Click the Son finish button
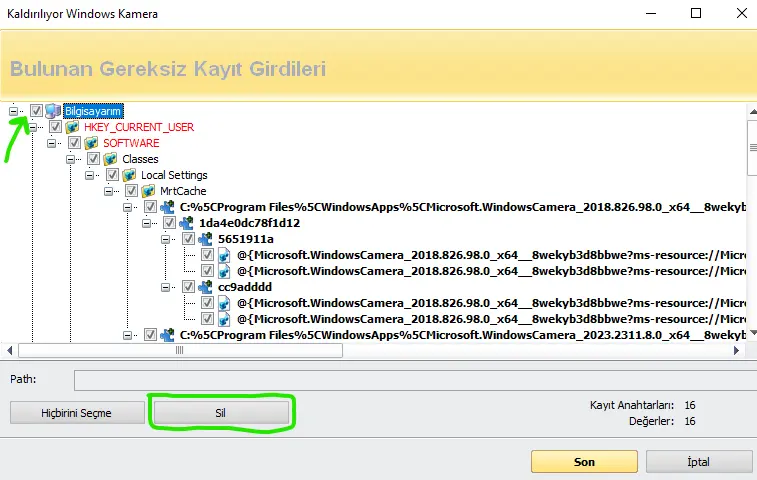The height and width of the screenshot is (480, 757). 584,462
